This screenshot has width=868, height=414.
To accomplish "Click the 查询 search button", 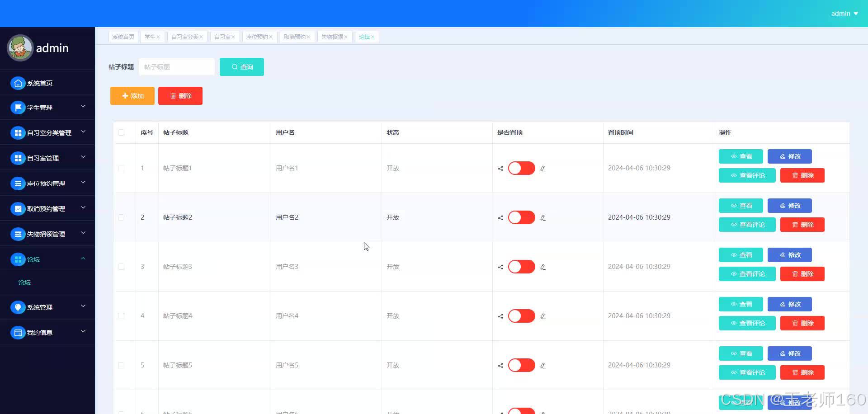I will point(242,67).
